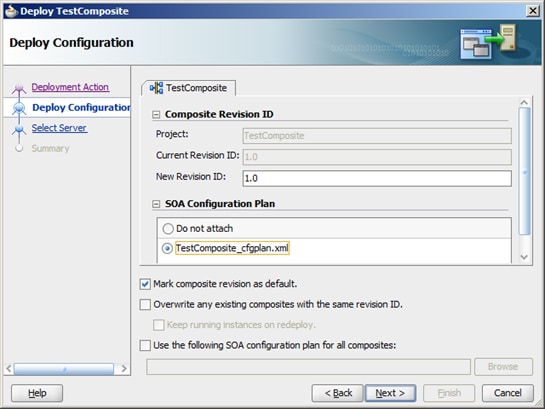Click the Browse button
The image size is (545, 409).
pyautogui.click(x=503, y=367)
